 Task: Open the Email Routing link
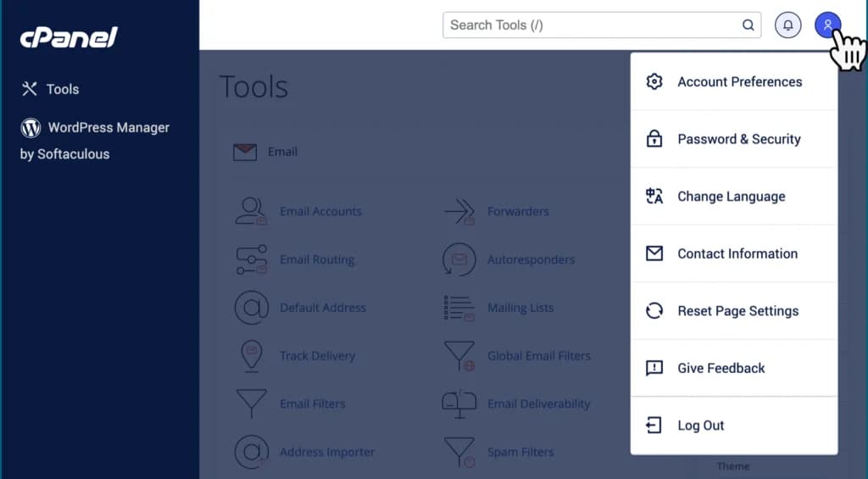click(x=317, y=259)
